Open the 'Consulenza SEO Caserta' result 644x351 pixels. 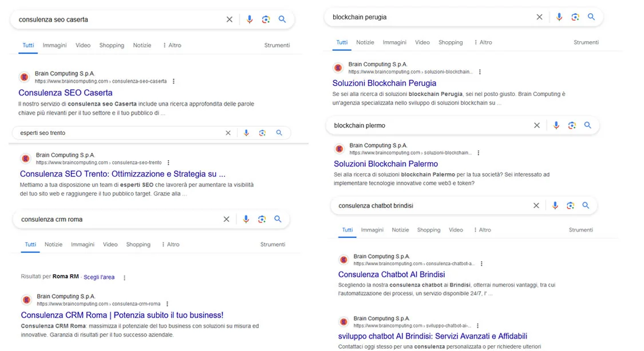click(x=65, y=93)
